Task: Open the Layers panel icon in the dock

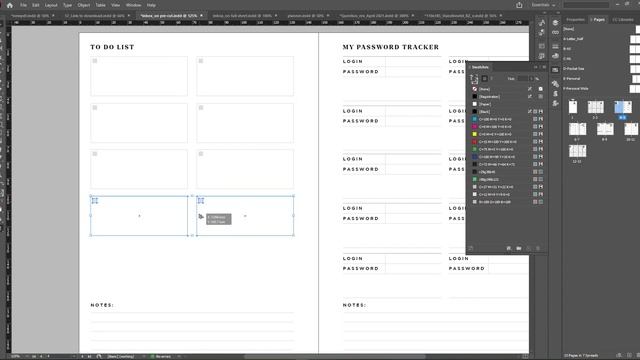Action: pyautogui.click(x=555, y=22)
